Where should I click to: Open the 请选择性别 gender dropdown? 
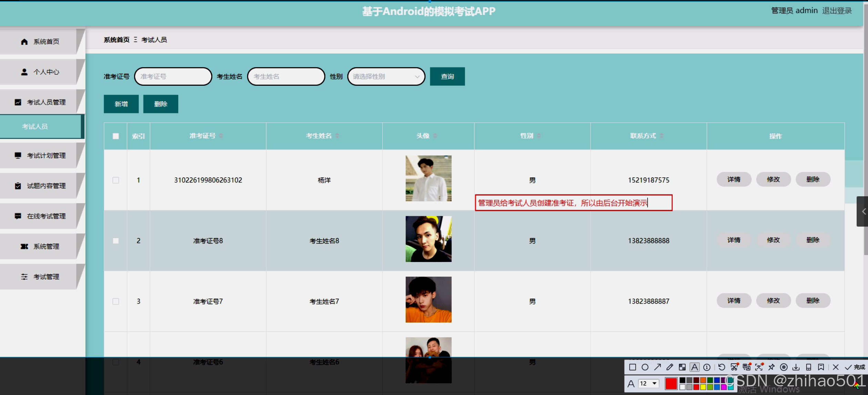coord(386,76)
